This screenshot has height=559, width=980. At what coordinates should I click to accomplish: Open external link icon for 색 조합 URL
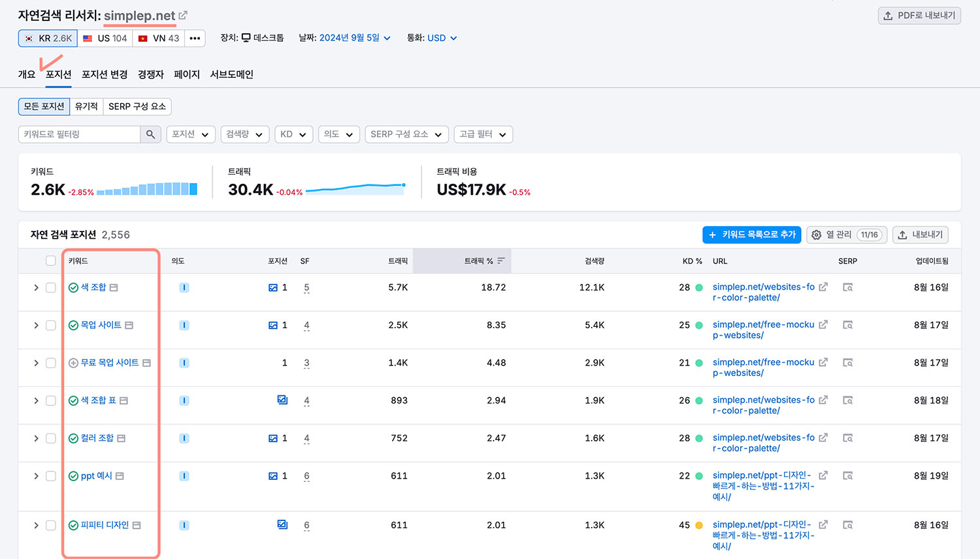point(823,287)
